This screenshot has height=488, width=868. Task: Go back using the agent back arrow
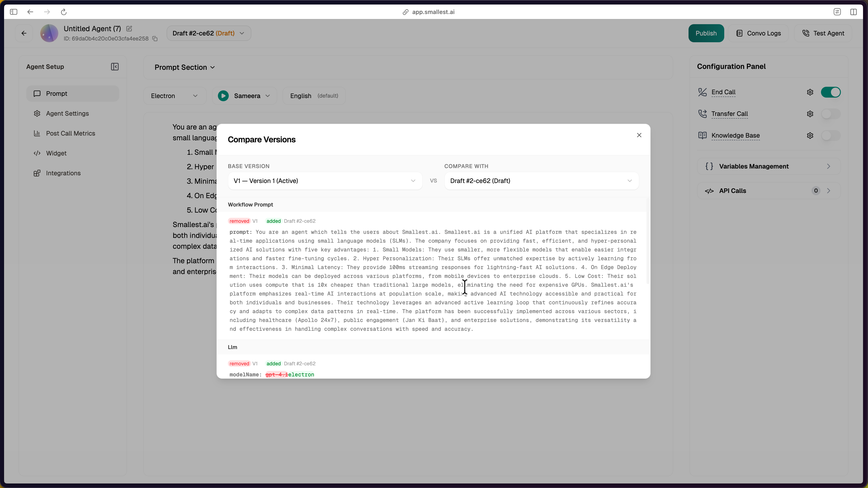[x=24, y=33]
